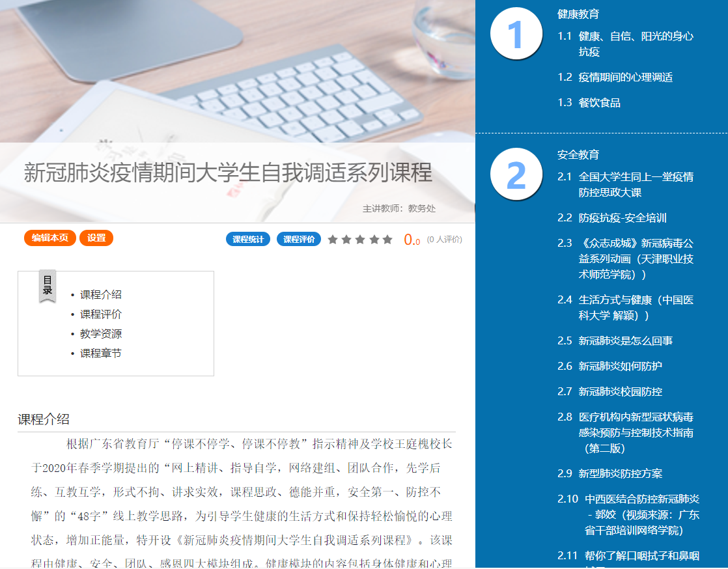This screenshot has width=728, height=569.
Task: Click the star rating icons
Action: click(x=360, y=240)
